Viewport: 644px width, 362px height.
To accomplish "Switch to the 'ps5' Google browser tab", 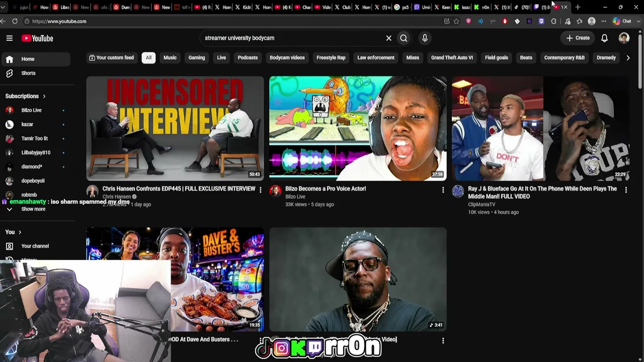I will point(402,7).
